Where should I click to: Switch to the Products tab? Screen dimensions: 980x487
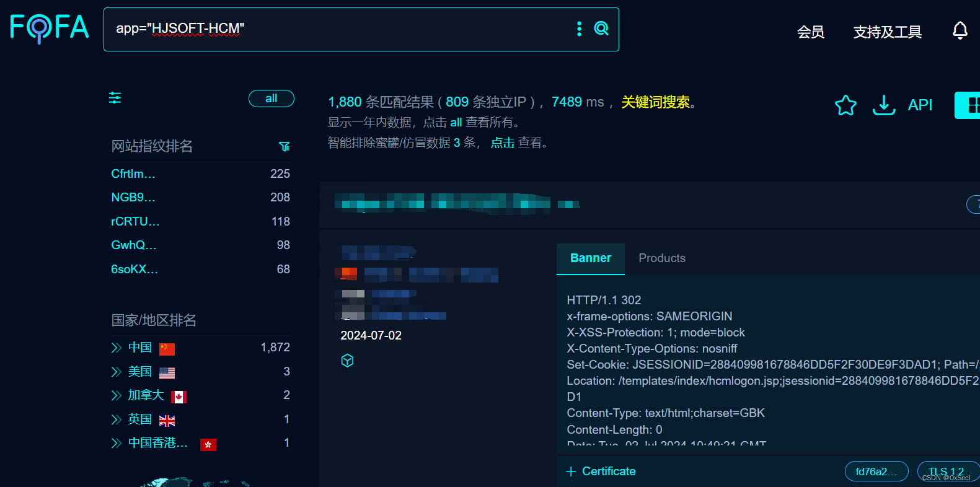[662, 258]
